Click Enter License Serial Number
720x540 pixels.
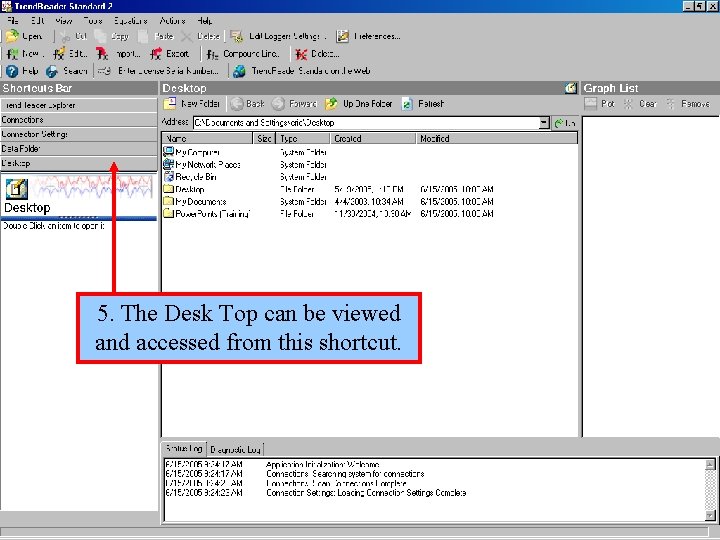coord(158,71)
